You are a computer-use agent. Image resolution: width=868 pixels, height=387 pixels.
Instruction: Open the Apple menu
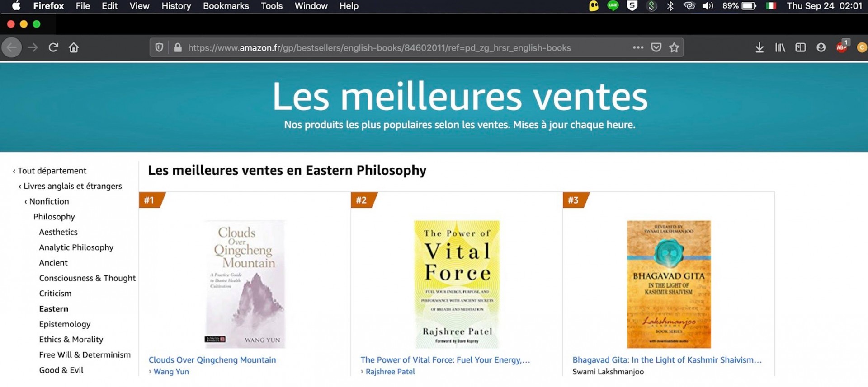point(16,6)
